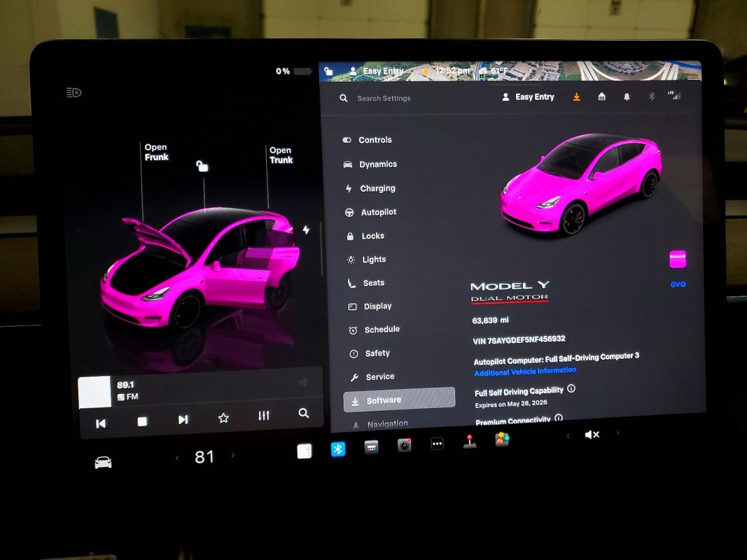Skip to next radio station

point(183,419)
